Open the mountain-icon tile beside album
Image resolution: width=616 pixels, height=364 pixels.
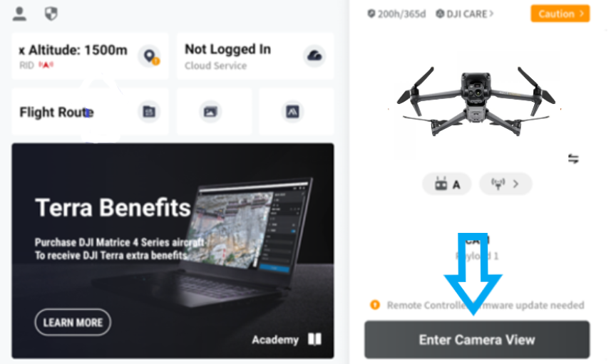292,112
